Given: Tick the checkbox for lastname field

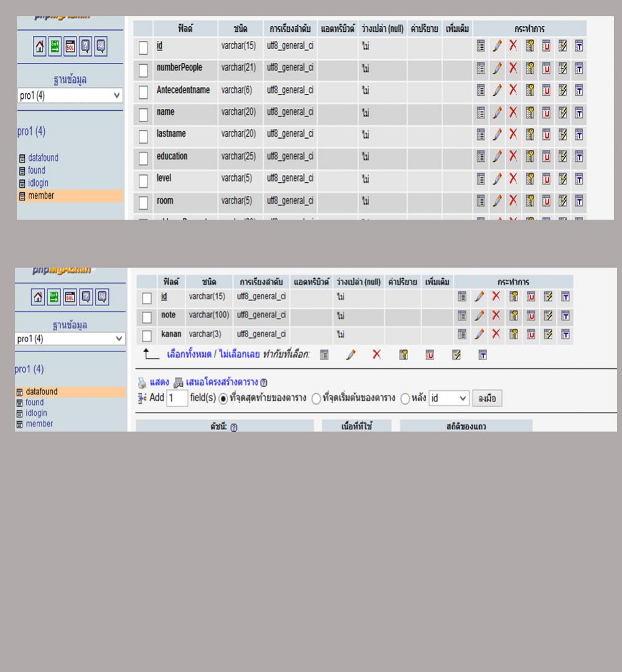Looking at the screenshot, I should (143, 137).
